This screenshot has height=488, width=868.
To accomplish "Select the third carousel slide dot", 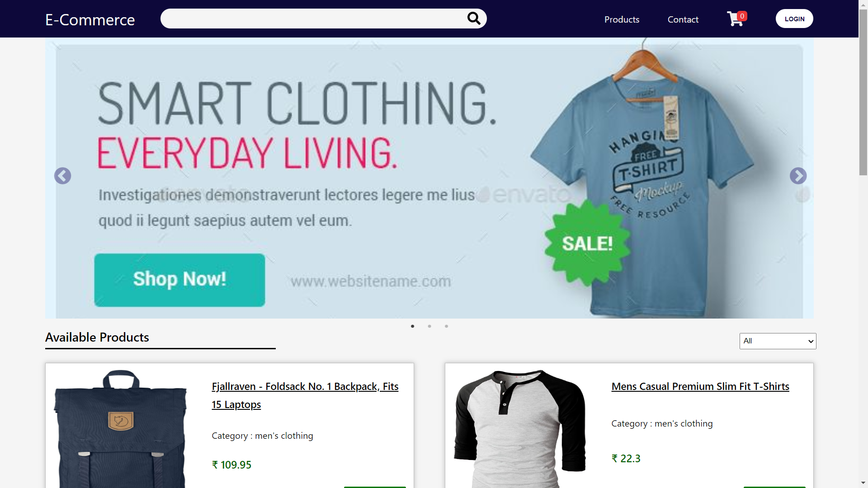I will [446, 326].
